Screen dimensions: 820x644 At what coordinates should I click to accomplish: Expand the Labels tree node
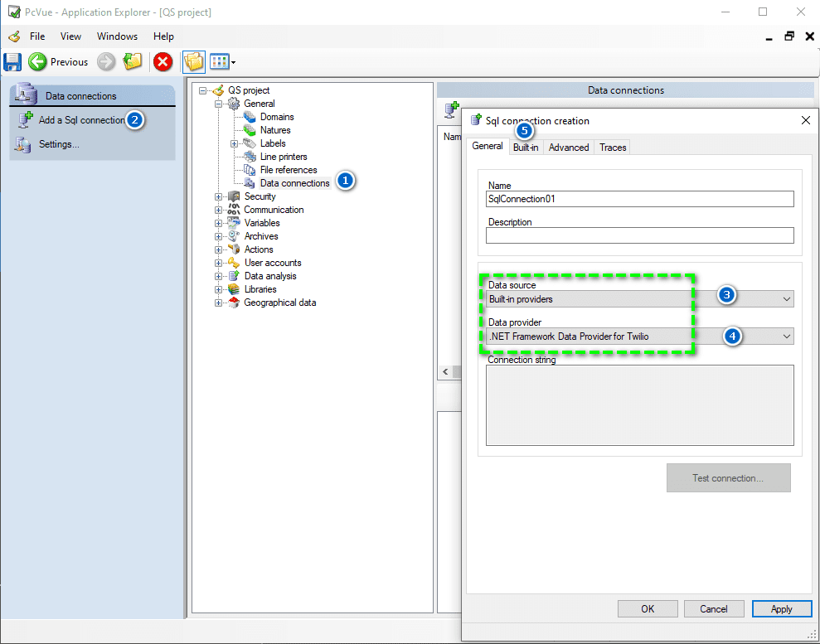pyautogui.click(x=235, y=143)
